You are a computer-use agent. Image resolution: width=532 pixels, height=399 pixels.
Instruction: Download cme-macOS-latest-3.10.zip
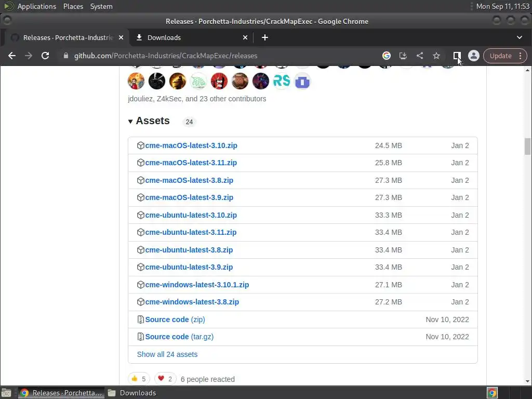(x=191, y=145)
